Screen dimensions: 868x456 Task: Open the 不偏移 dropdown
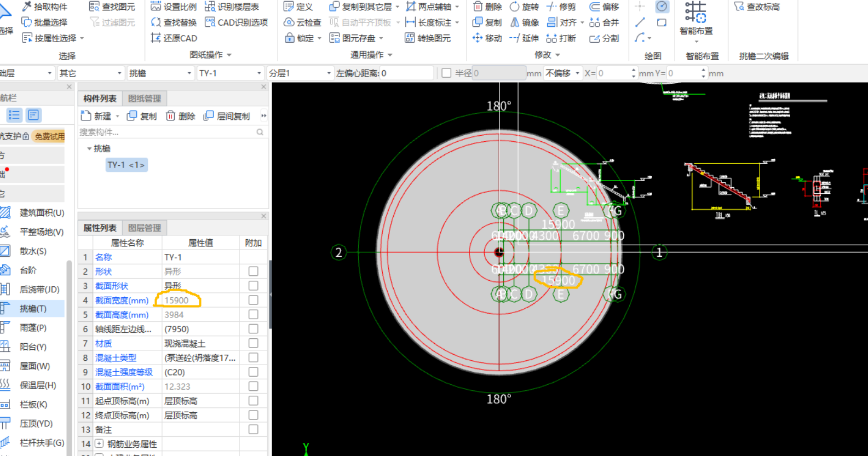pos(562,73)
